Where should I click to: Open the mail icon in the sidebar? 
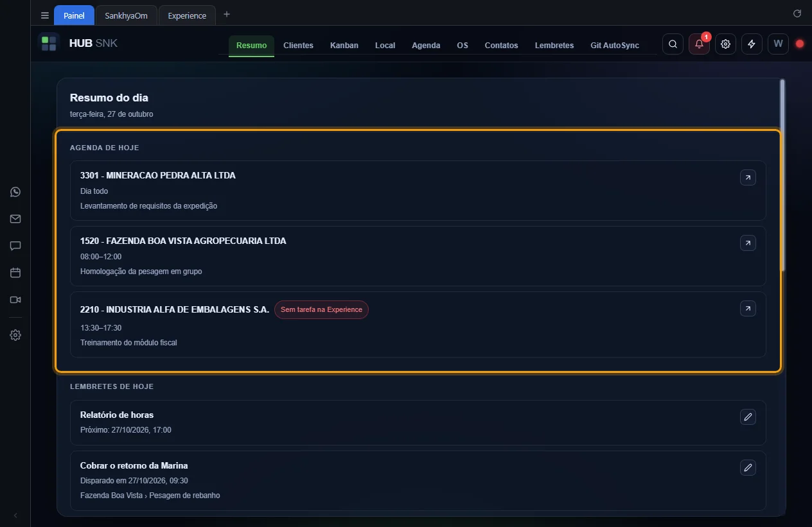[x=15, y=219]
